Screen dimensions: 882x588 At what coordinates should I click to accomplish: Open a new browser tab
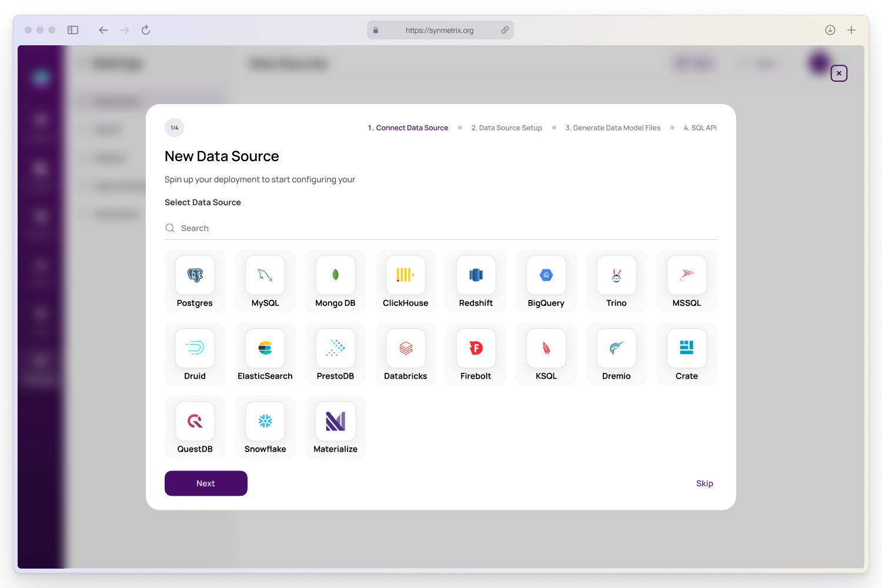tap(851, 30)
